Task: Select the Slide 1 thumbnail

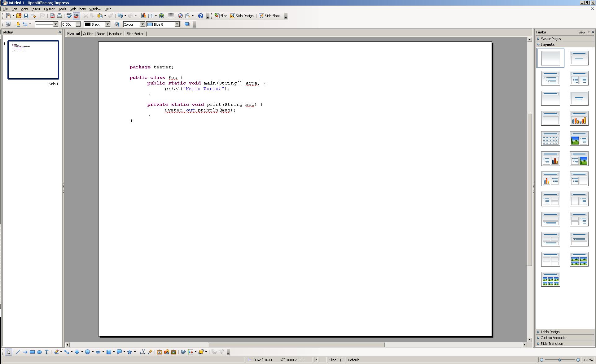Action: tap(33, 60)
